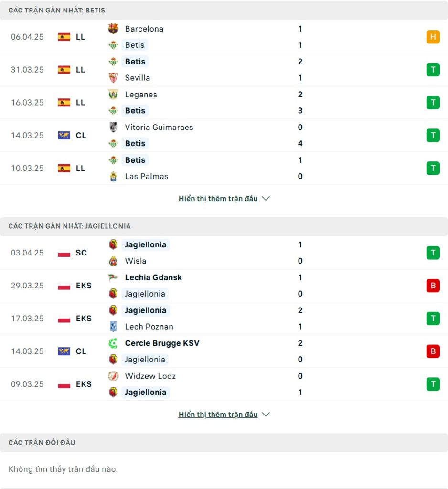Click the Cercle Brugge KSV crest icon

tap(113, 343)
